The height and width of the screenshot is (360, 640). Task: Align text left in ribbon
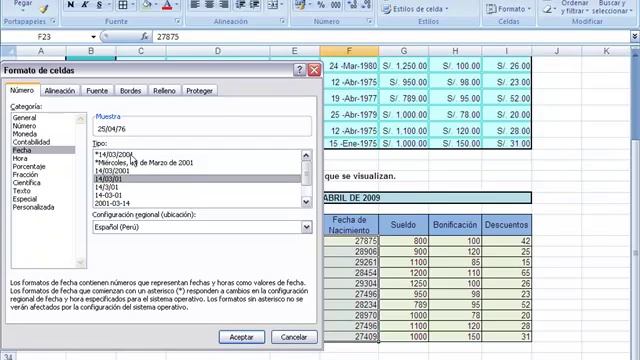[x=195, y=4]
